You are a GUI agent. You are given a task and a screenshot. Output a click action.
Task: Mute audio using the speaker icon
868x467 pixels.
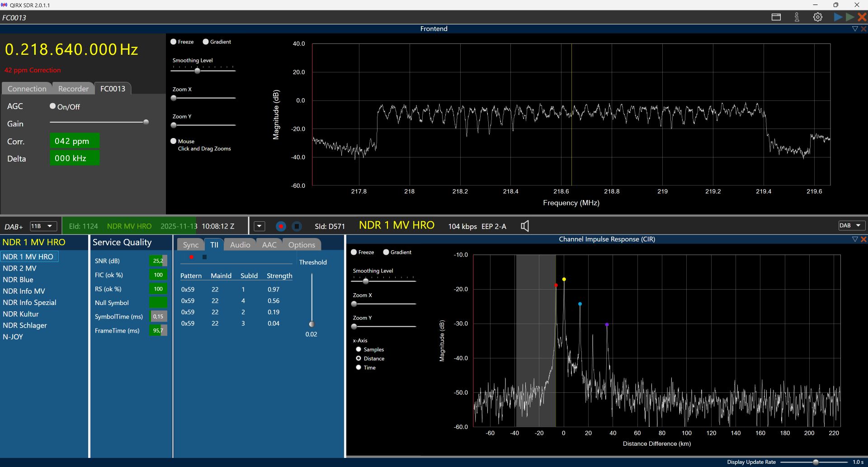[524, 226]
